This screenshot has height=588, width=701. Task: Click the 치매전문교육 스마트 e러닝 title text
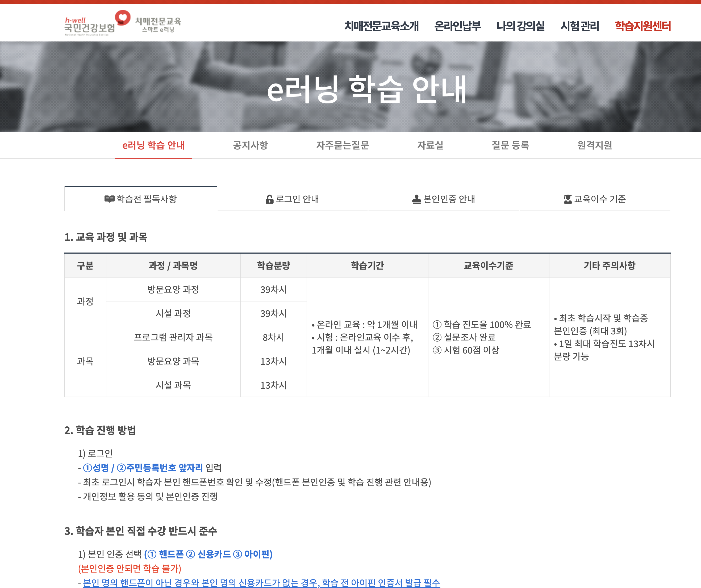click(x=158, y=25)
